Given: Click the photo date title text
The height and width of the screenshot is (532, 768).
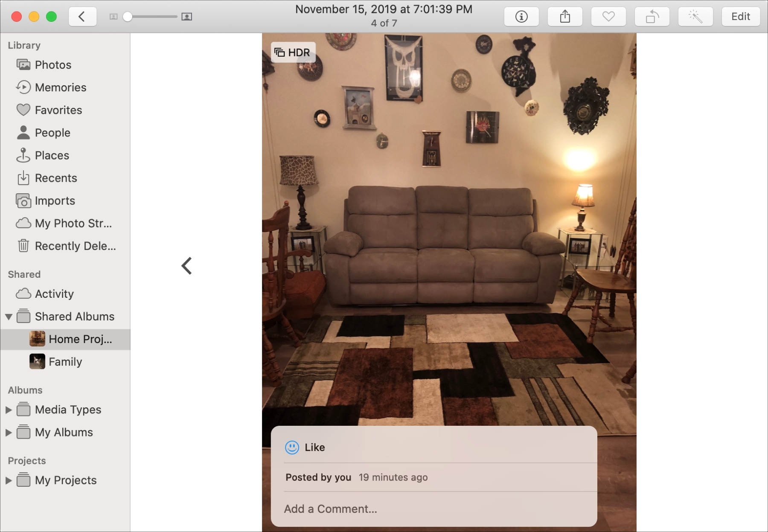Looking at the screenshot, I should [x=384, y=9].
